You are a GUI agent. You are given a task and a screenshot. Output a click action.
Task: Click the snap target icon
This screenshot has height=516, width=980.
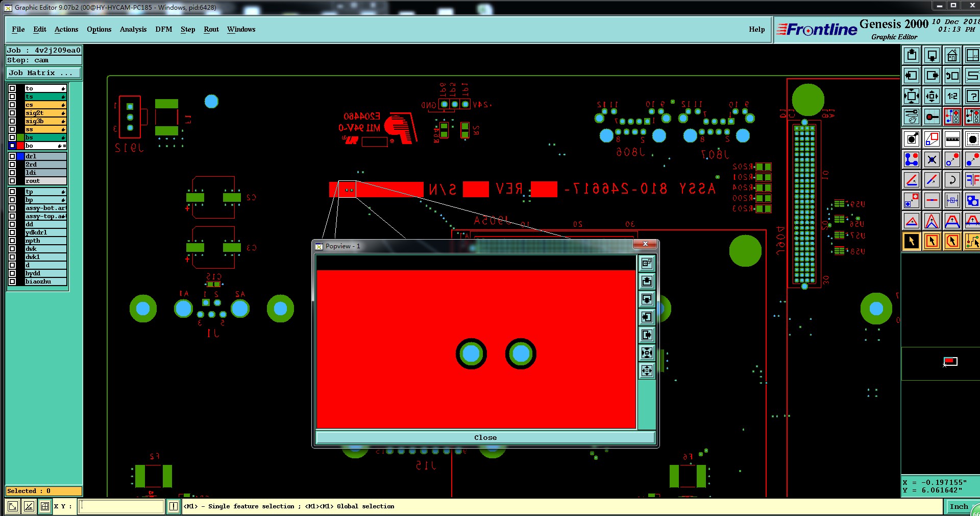click(x=932, y=116)
